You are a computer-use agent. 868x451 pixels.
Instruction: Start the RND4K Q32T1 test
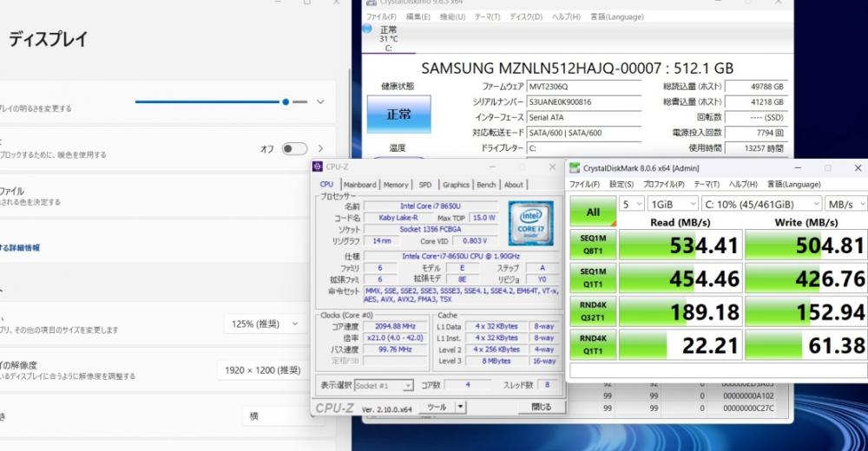pyautogui.click(x=593, y=311)
